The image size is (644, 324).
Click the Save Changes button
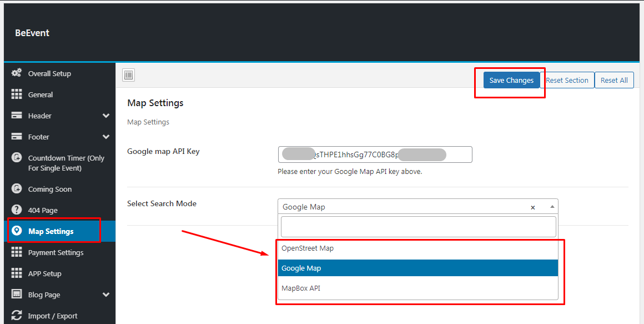(x=511, y=80)
